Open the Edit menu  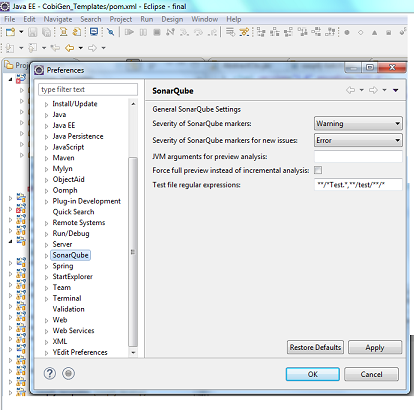coord(29,19)
